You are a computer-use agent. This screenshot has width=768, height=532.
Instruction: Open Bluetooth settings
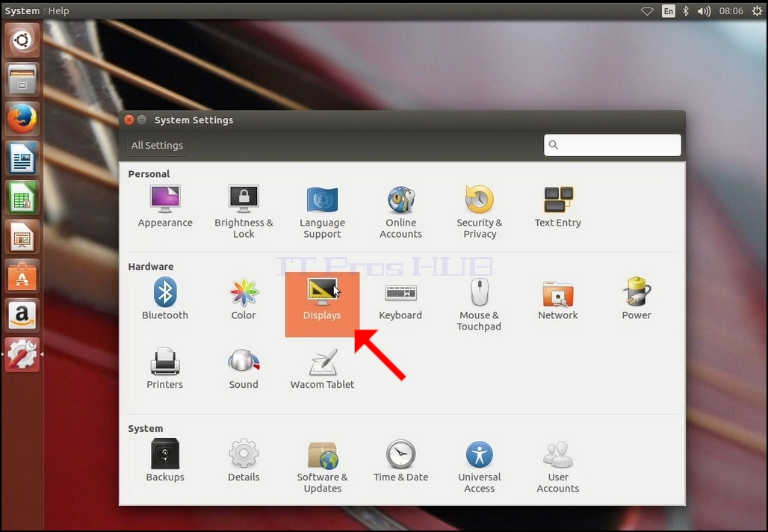point(165,299)
